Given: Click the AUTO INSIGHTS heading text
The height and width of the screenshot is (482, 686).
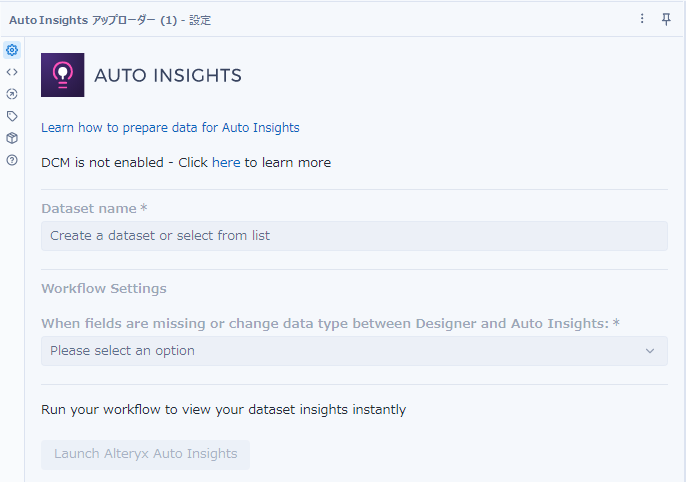Looking at the screenshot, I should (x=168, y=76).
